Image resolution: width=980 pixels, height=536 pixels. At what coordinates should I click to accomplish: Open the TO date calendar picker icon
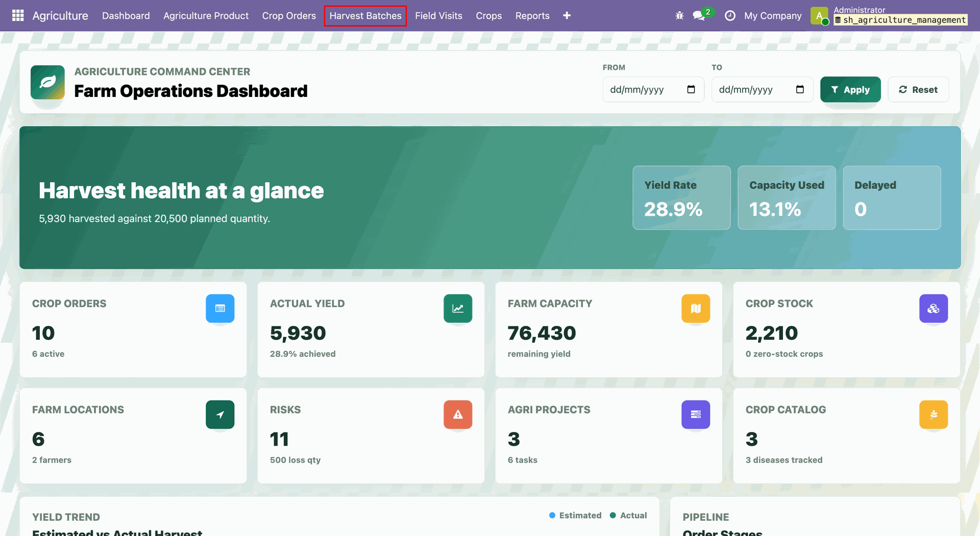coord(800,90)
